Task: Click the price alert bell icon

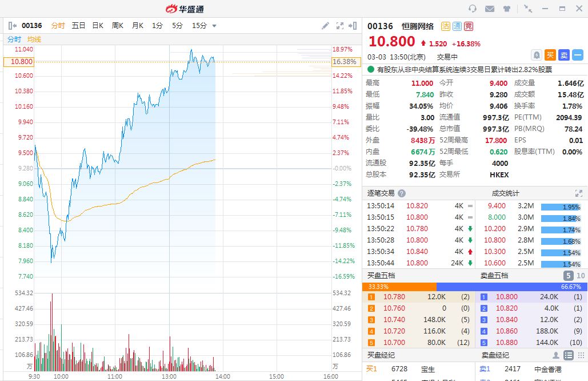Action: [x=537, y=55]
